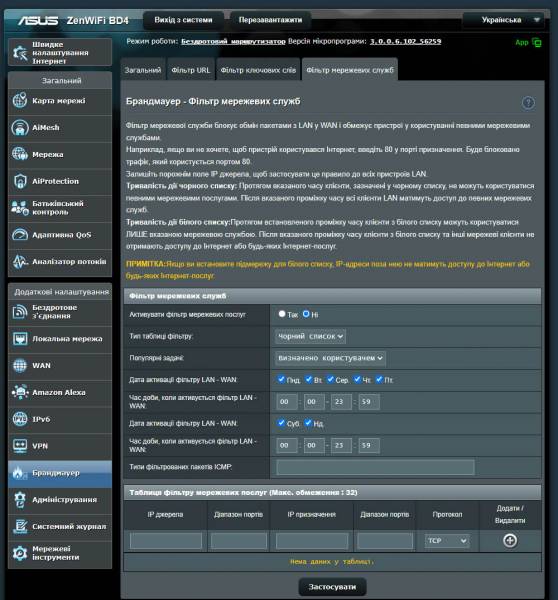The width and height of the screenshot is (558, 600).
Task: Open the AiProtection shield icon
Action: click(20, 181)
